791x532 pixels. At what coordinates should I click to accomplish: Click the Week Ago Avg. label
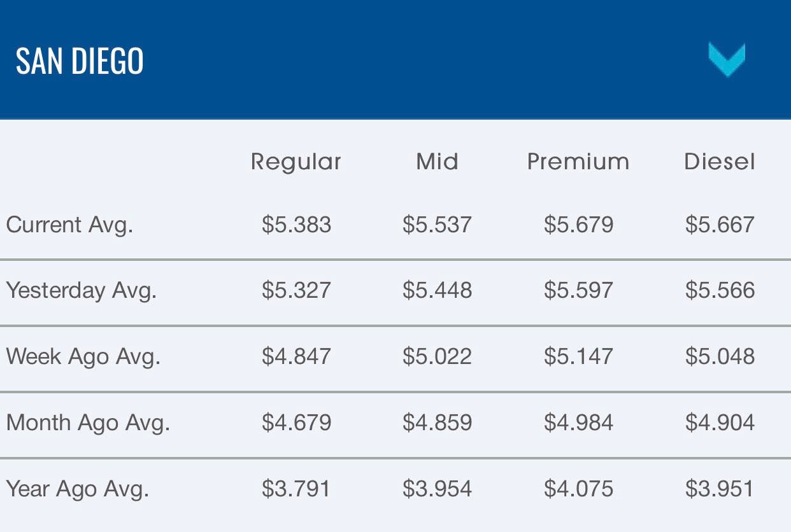(83, 356)
